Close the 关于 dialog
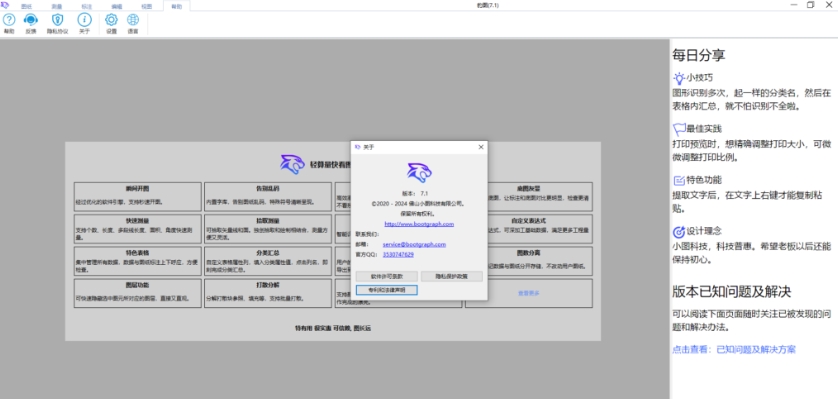Image resolution: width=838 pixels, height=399 pixels. [480, 147]
